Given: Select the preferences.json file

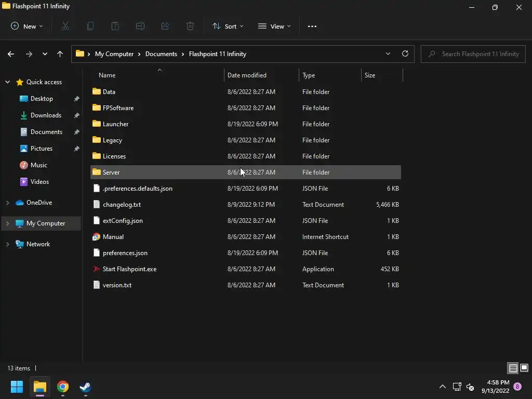Looking at the screenshot, I should tap(246, 253).
